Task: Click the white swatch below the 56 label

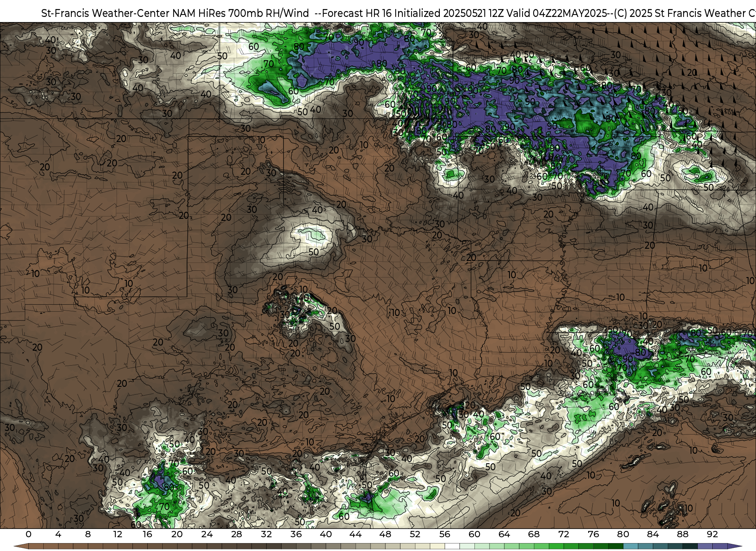Action: pyautogui.click(x=452, y=546)
